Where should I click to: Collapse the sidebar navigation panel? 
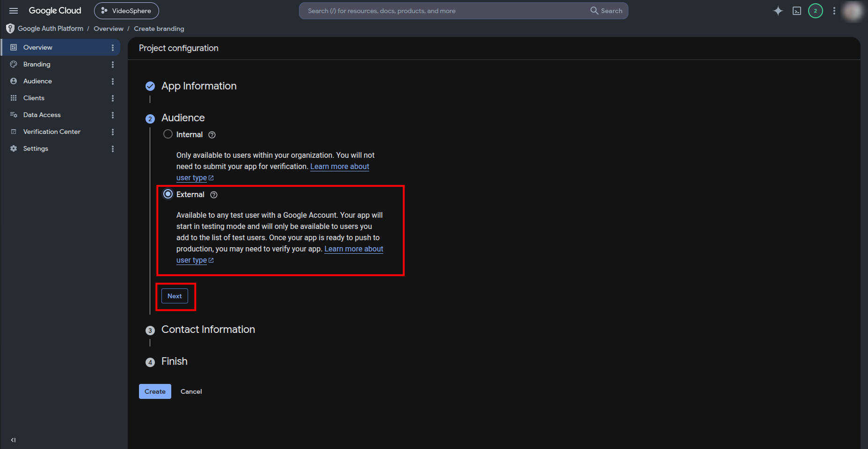13,440
